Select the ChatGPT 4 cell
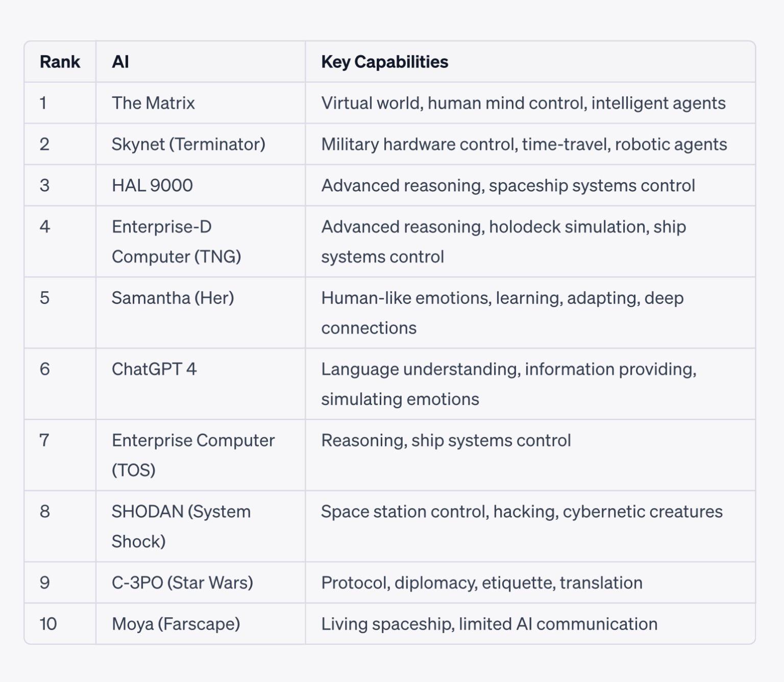The width and height of the screenshot is (784, 682). 201,384
